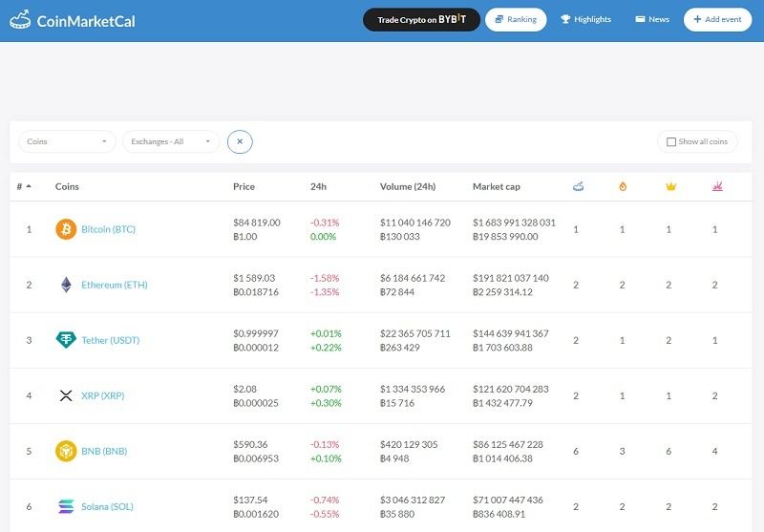
Task: Select XRP market cap $121 620 704 283
Action: (511, 390)
